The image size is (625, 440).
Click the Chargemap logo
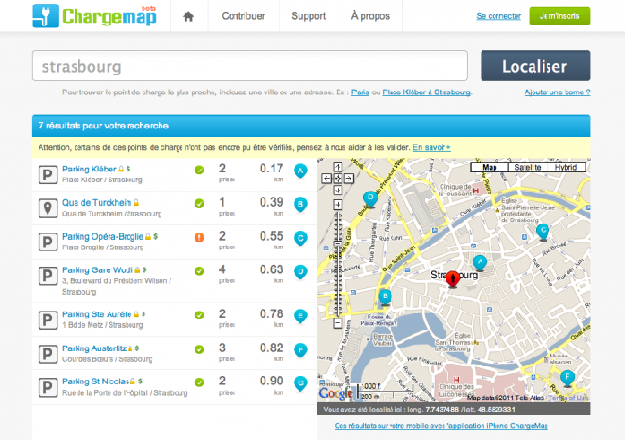(94, 16)
